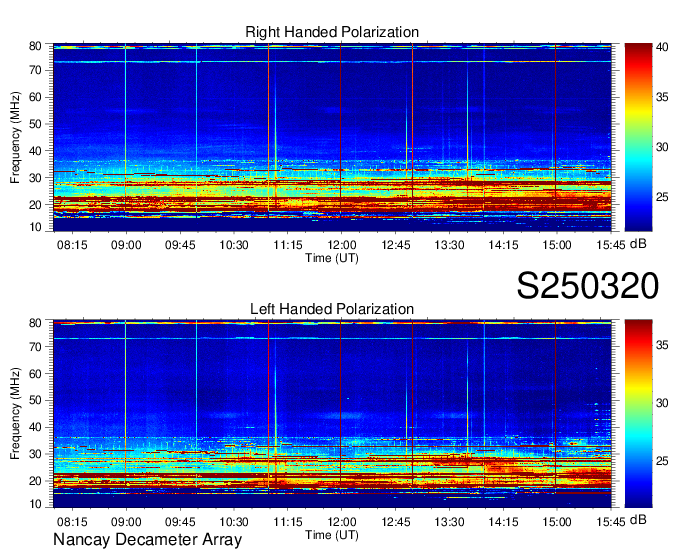This screenshot has width=680, height=552.
Task: Click 11:15 time tick under right-handed plot
Action: pos(288,245)
